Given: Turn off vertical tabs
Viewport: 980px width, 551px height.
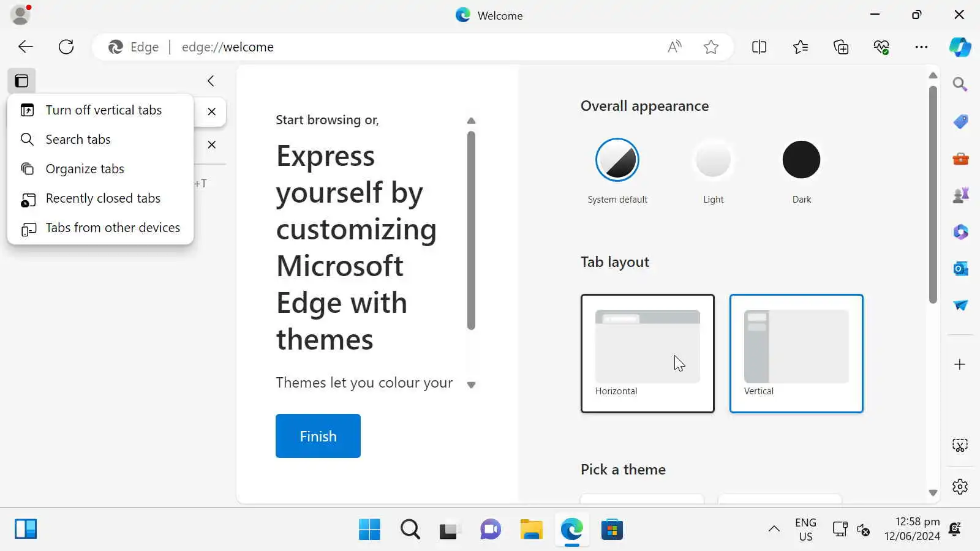Looking at the screenshot, I should coord(100,110).
